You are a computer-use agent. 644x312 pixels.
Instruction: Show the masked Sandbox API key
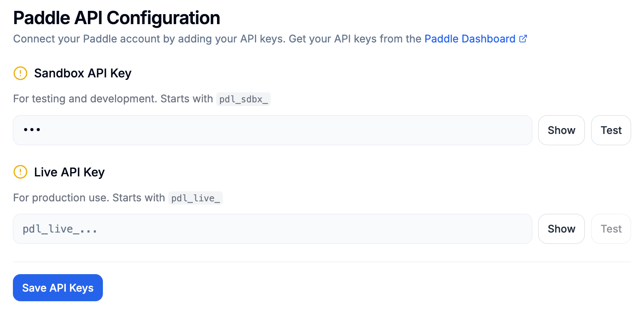click(561, 130)
